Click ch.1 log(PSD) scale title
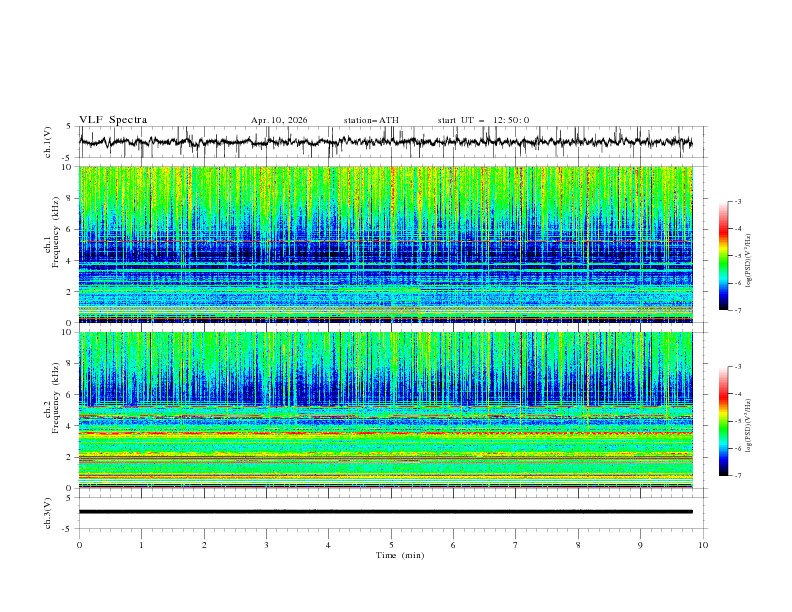 coord(748,261)
